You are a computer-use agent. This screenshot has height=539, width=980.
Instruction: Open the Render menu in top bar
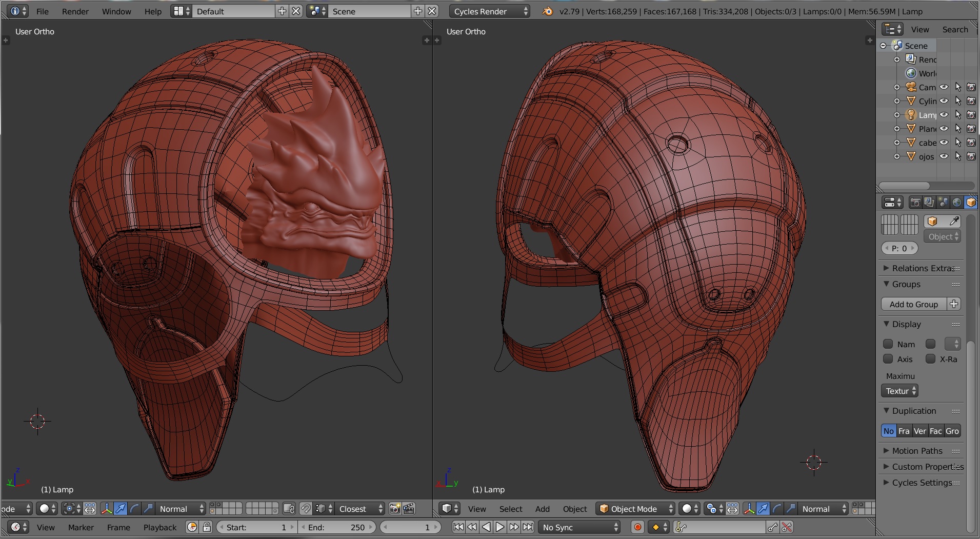coord(75,11)
